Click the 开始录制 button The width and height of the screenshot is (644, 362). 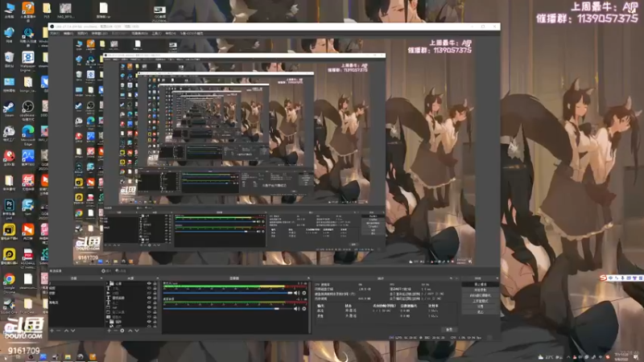481,290
